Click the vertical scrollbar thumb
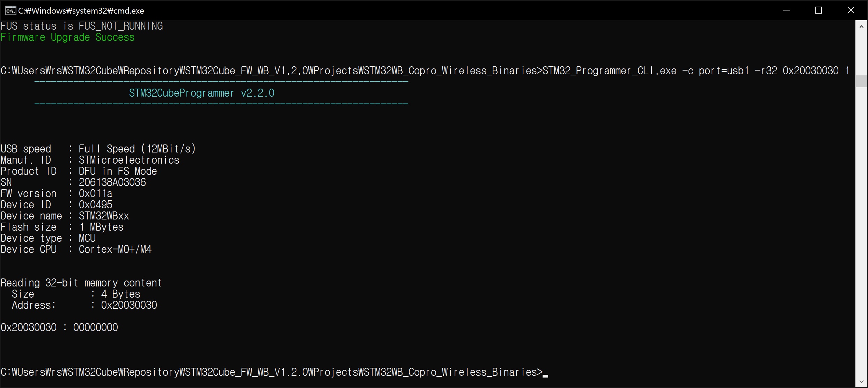 (861, 81)
